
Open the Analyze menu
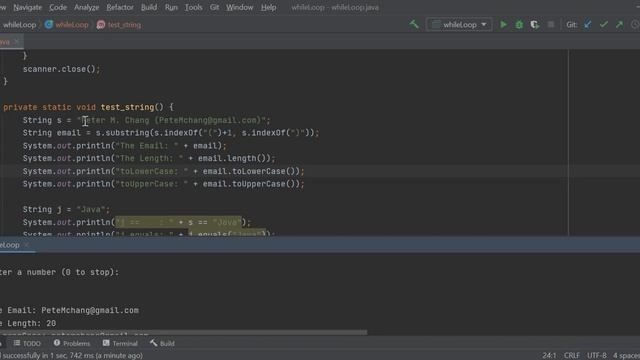point(86,7)
